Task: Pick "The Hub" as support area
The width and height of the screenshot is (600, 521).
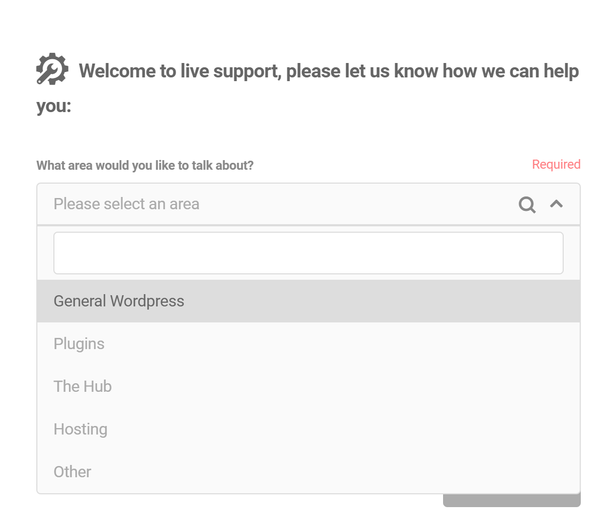Action: 83,387
